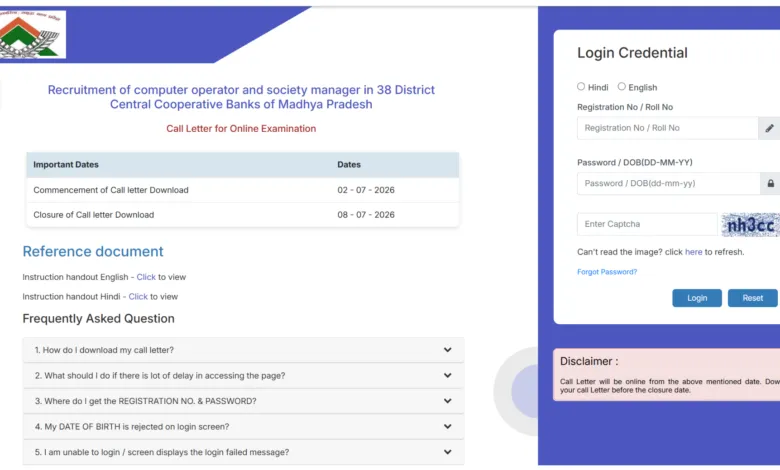The image size is (780, 470).
Task: Expand the REGISTRATION NO. & PASSWORD question
Action: click(243, 401)
